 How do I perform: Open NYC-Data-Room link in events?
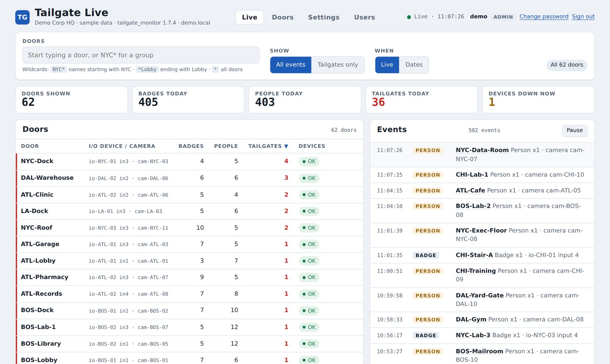point(482,150)
